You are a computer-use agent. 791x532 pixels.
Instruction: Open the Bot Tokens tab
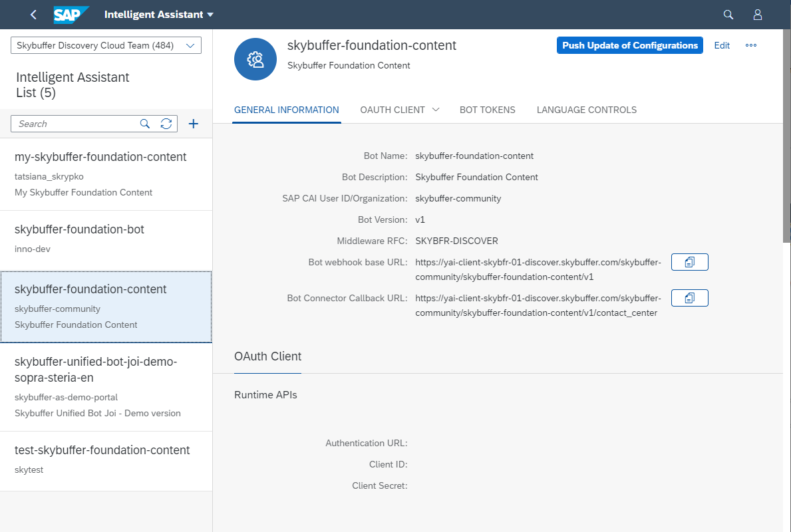488,110
